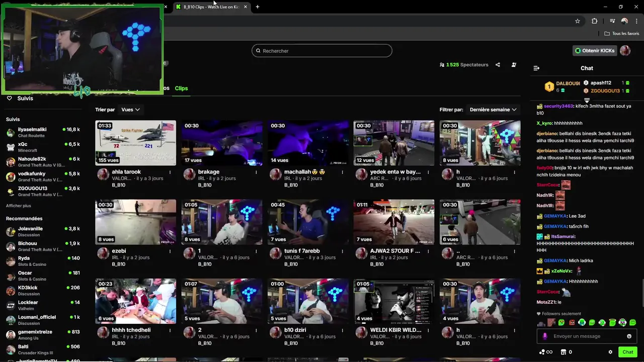Click Obtenir KICKs button
644x362 pixels.
tap(595, 51)
